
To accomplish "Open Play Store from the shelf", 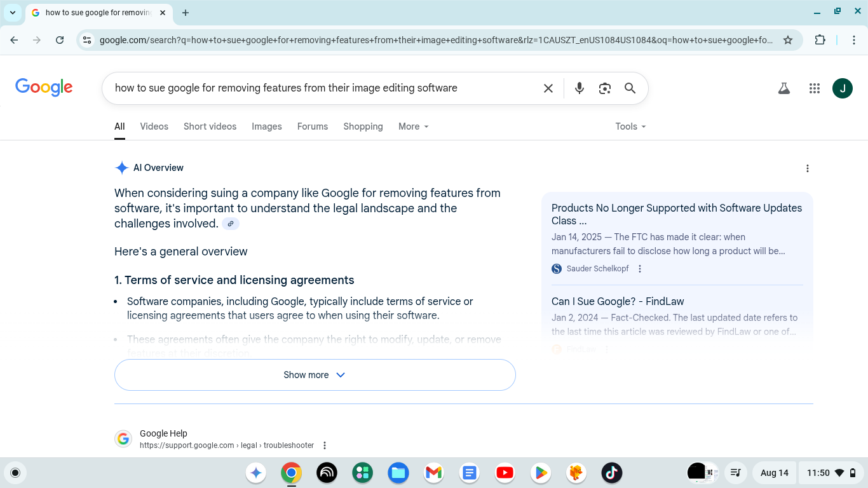I will click(x=541, y=473).
